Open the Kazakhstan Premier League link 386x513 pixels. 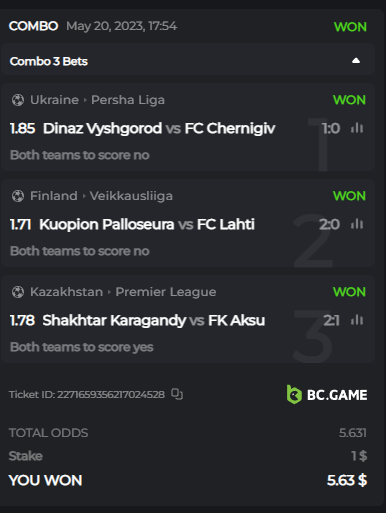(166, 292)
